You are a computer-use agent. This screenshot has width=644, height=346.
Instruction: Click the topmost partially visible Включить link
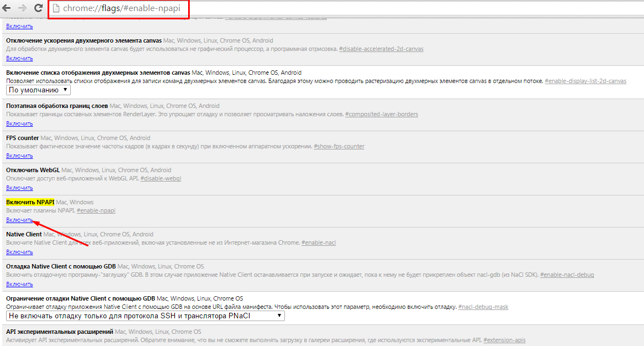click(x=19, y=27)
